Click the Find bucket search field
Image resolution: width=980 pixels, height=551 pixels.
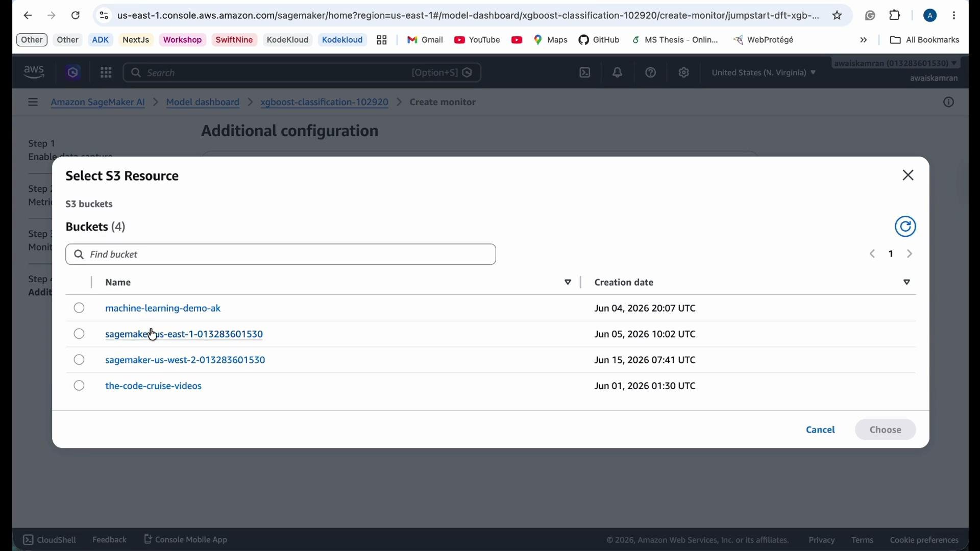pos(281,255)
